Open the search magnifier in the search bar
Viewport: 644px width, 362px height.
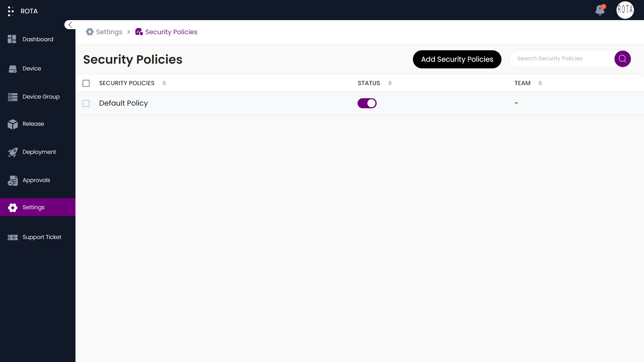click(x=622, y=59)
